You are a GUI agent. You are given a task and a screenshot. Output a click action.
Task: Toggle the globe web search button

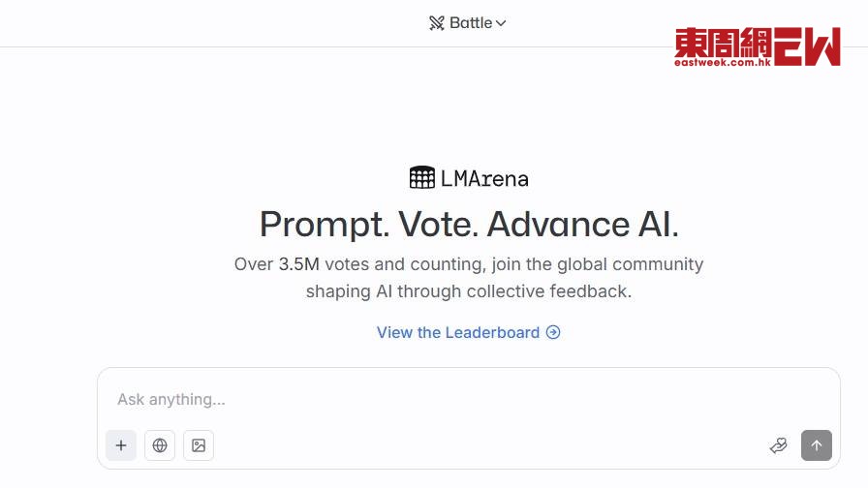[160, 445]
